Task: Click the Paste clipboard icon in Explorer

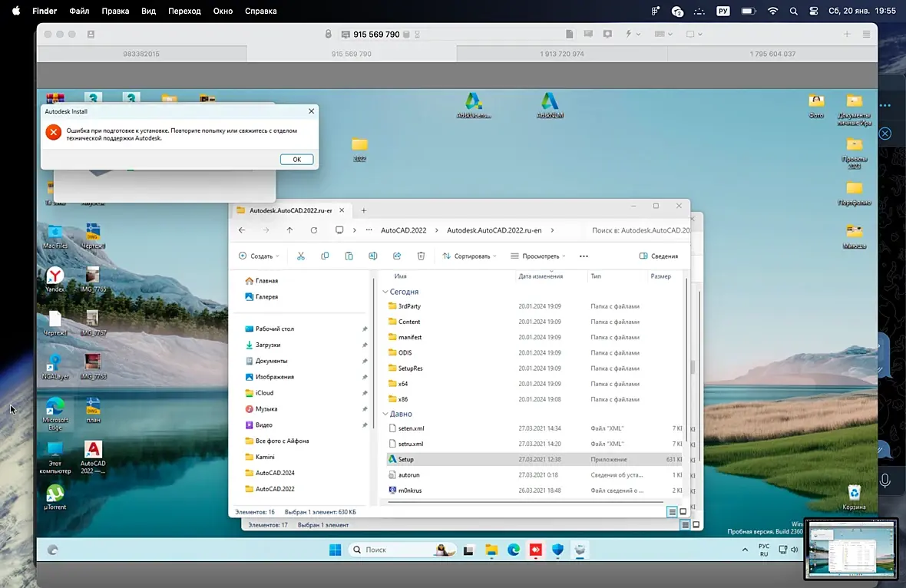Action: (349, 256)
